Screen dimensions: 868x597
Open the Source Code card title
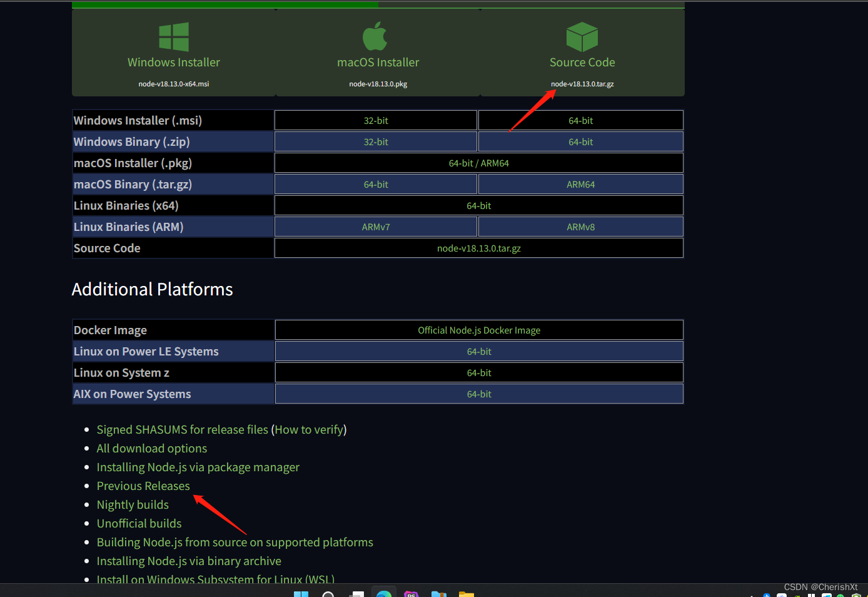coord(582,63)
